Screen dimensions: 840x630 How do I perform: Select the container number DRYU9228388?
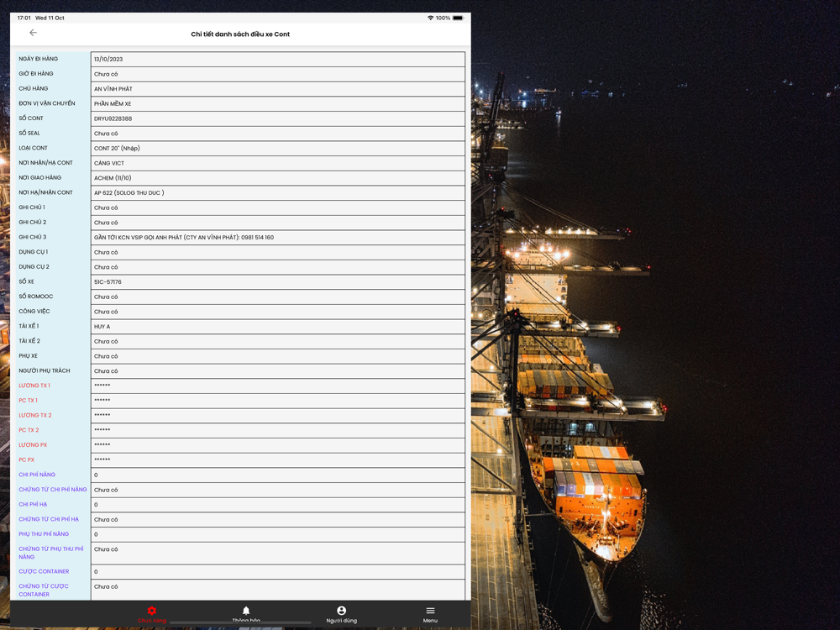(x=113, y=118)
